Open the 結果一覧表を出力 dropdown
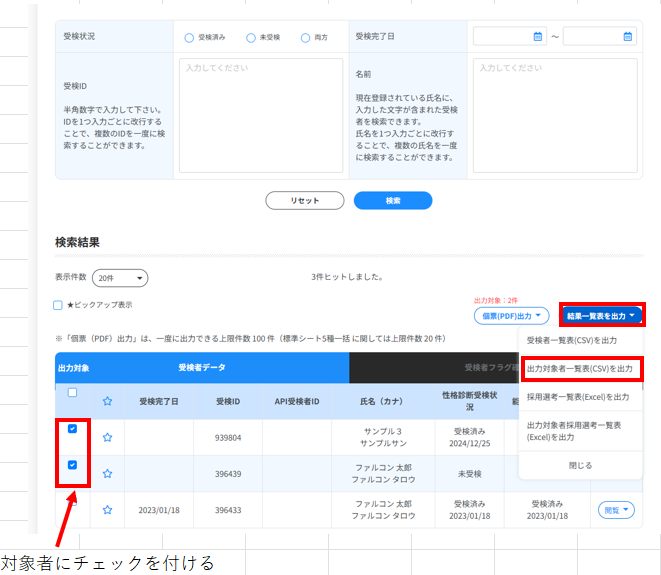Screen dimensions: 661x575 pyautogui.click(x=602, y=316)
